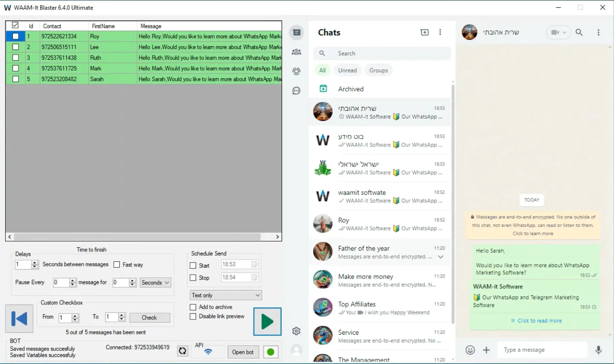Expand chat options on Father of the year
614x364 pixels.
(x=441, y=257)
